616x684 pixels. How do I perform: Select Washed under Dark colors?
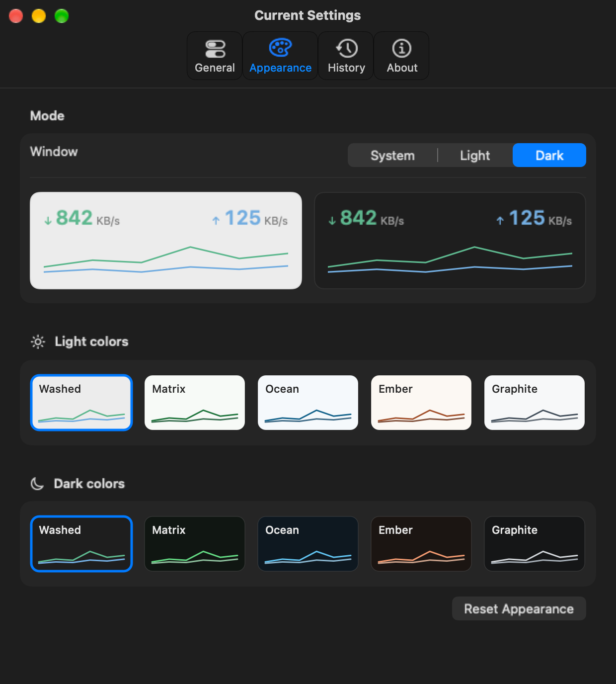[x=81, y=544]
